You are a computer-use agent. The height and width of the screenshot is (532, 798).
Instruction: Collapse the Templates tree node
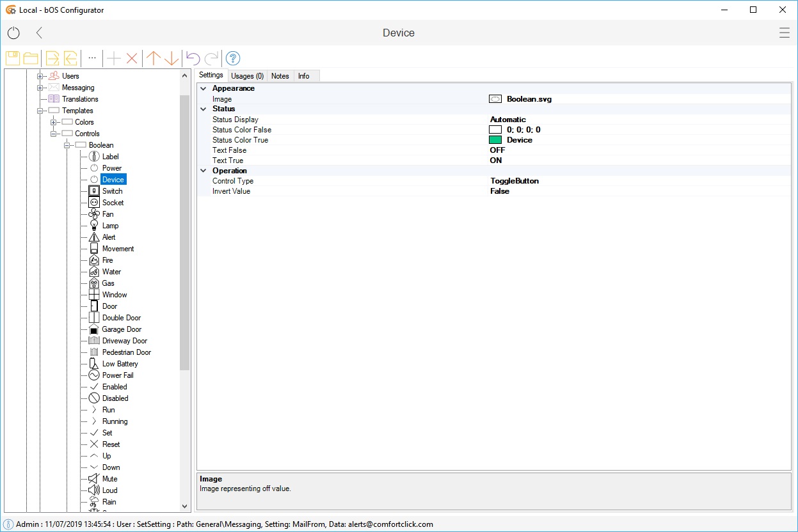pos(40,111)
